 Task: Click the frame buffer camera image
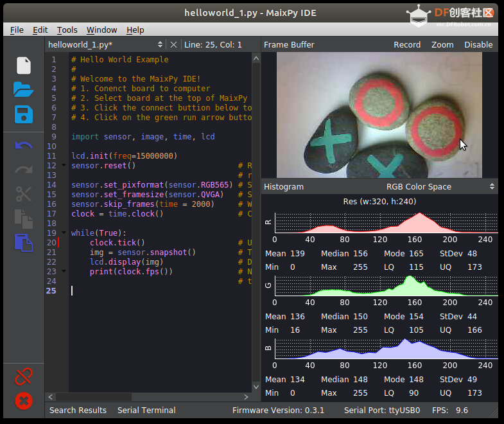tap(379, 115)
